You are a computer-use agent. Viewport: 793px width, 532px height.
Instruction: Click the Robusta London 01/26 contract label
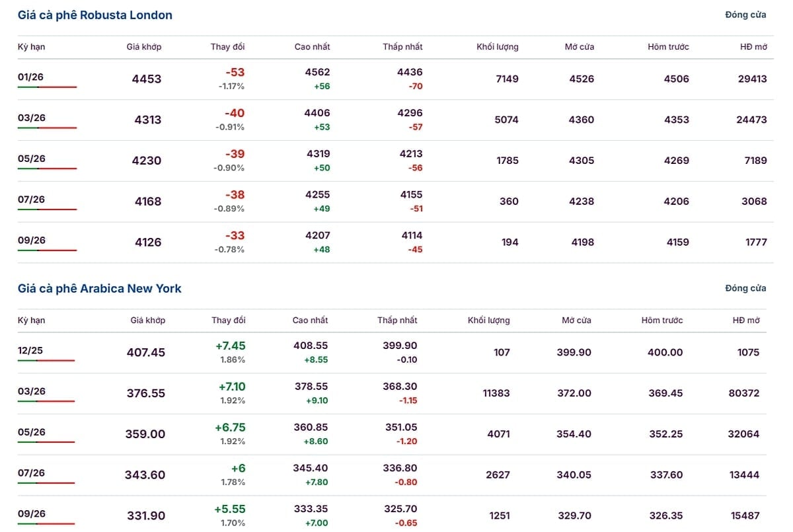tap(32, 77)
